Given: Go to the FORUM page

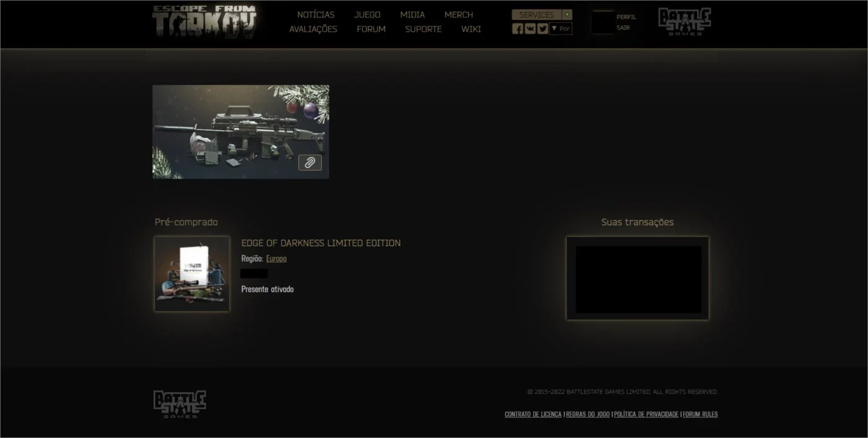Looking at the screenshot, I should [371, 29].
